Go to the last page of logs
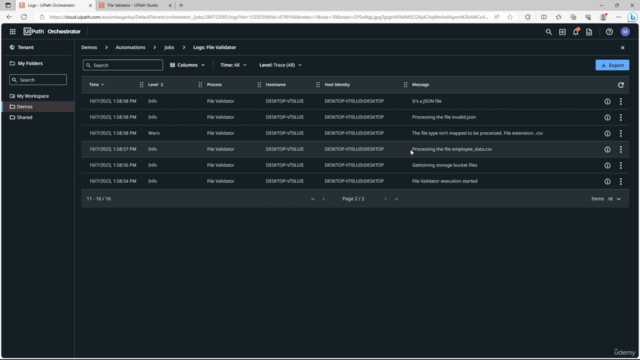This screenshot has height=360, width=640. 396,199
